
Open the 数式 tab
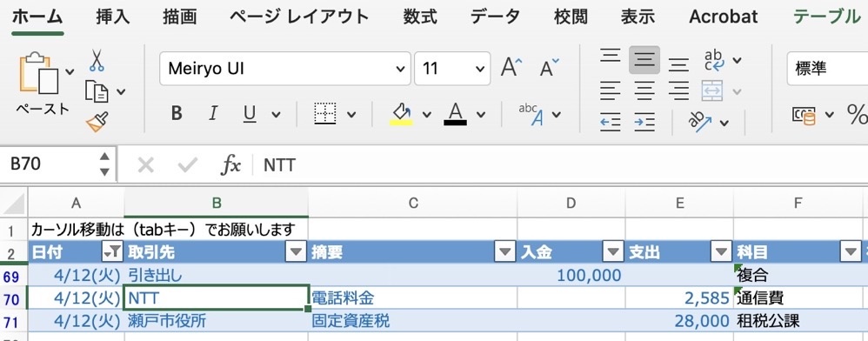[420, 17]
